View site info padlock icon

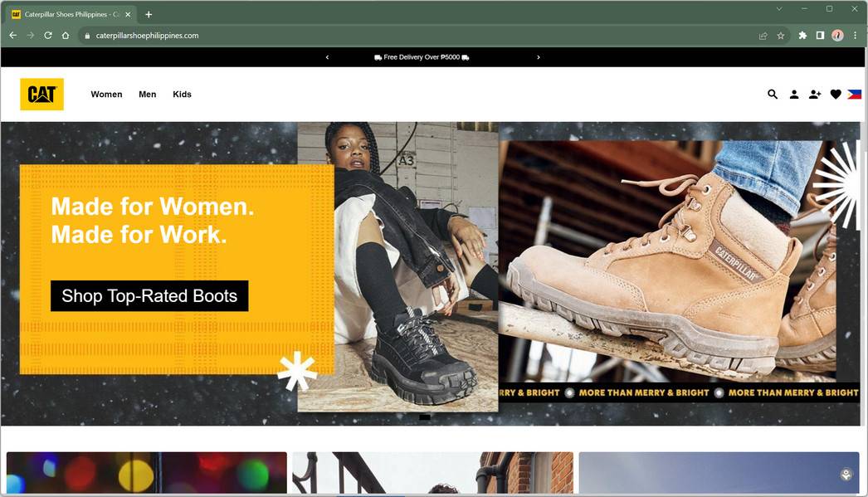pyautogui.click(x=87, y=36)
